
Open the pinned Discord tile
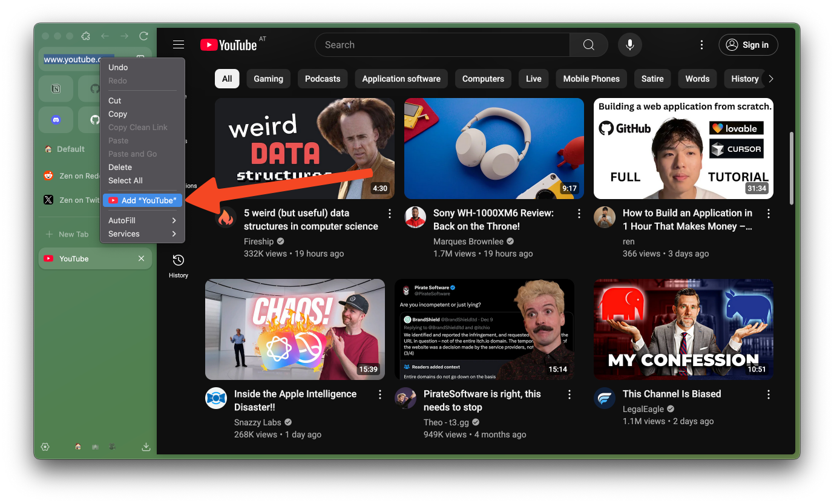tap(56, 120)
